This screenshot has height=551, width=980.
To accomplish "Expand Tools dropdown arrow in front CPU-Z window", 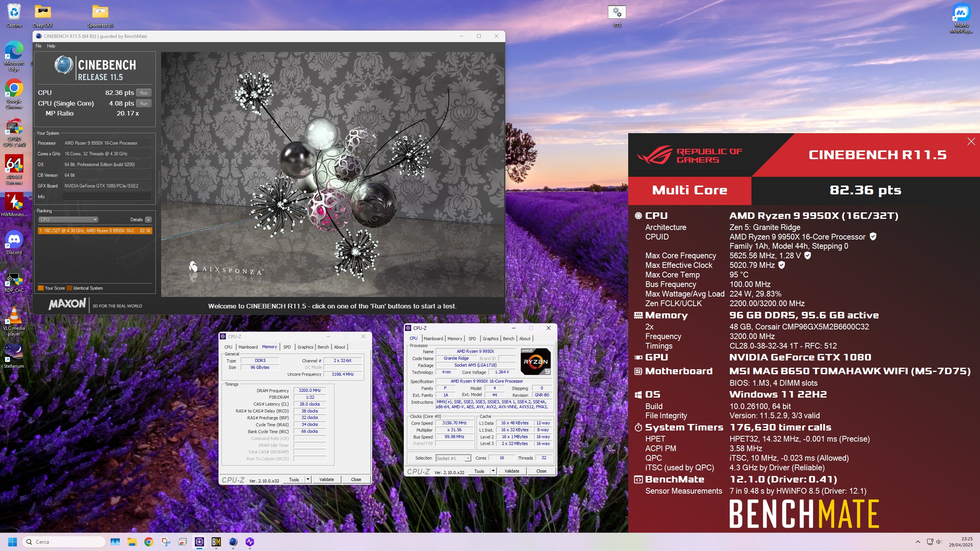I will point(493,471).
